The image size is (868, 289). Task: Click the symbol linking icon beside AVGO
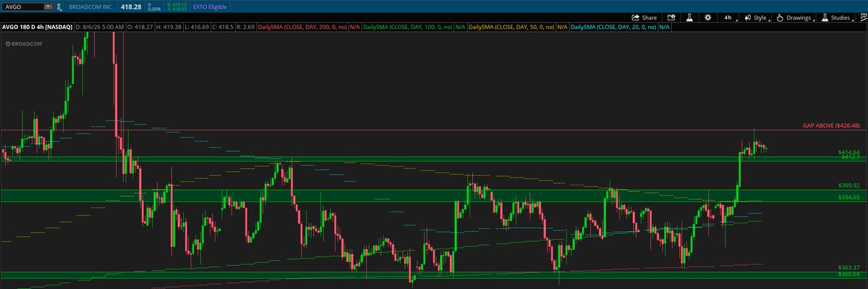[59, 7]
